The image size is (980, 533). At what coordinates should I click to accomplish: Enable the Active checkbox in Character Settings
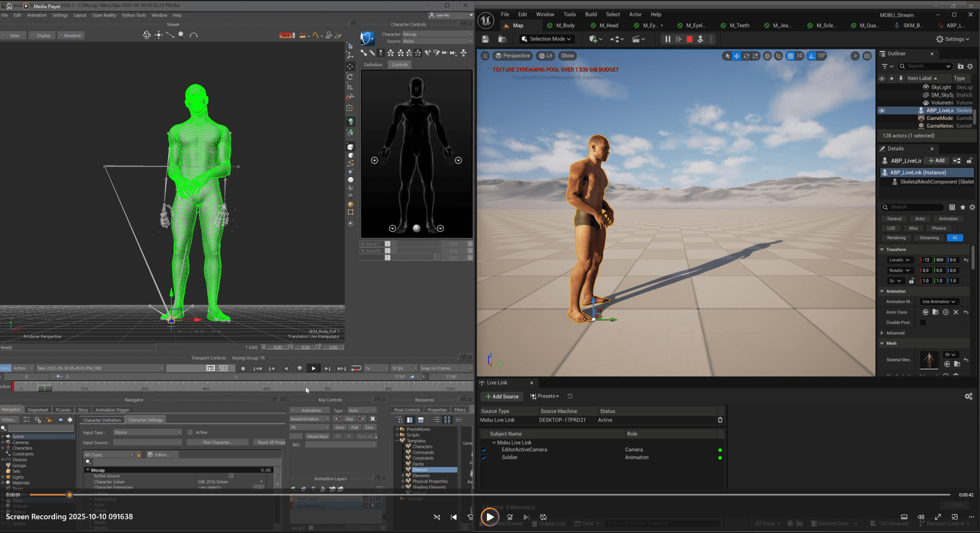(190, 433)
